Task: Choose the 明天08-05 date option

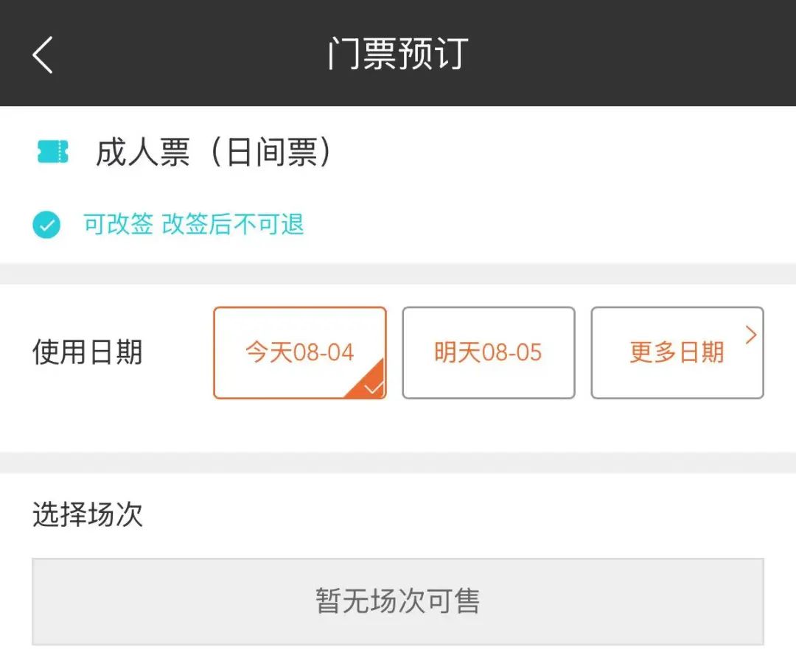Action: click(488, 352)
